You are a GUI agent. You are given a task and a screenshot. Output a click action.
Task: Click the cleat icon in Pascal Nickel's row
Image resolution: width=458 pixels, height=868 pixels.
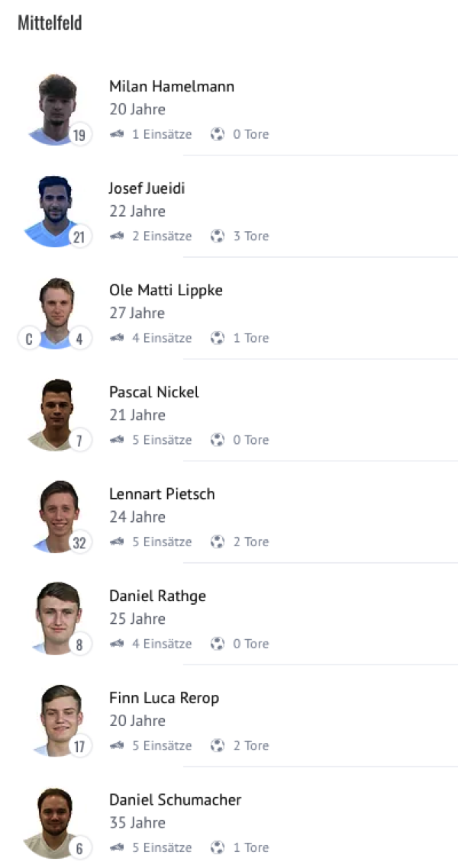pyautogui.click(x=117, y=440)
